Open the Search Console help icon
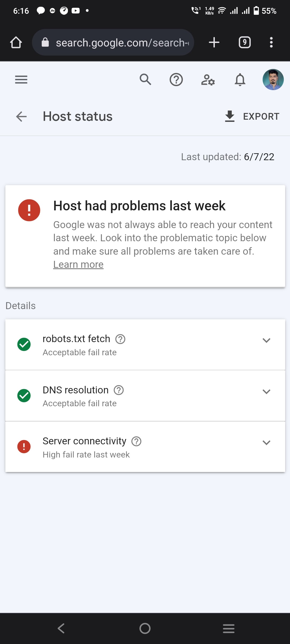The image size is (290, 644). (176, 80)
